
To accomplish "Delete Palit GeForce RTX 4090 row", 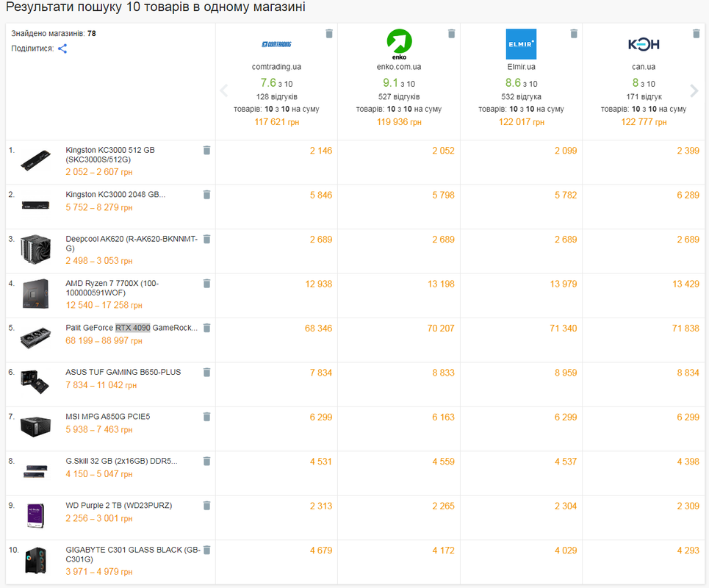I will (206, 328).
